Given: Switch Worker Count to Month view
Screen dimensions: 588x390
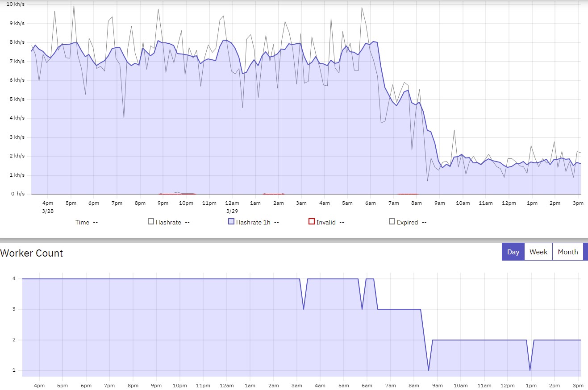Looking at the screenshot, I should tap(567, 252).
